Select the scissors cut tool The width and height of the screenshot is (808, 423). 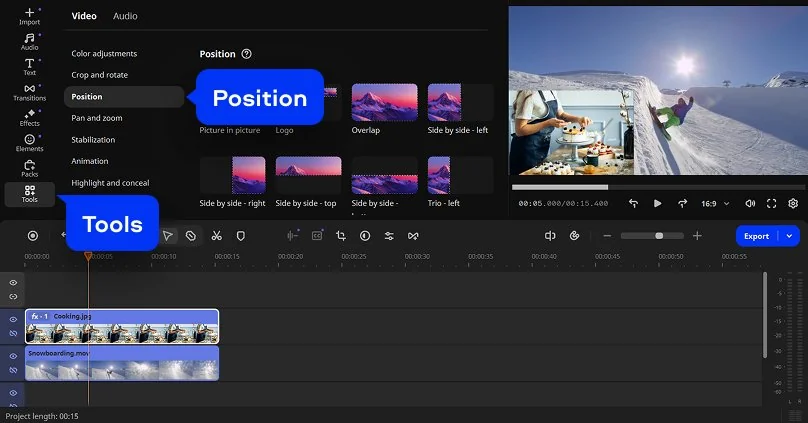pyautogui.click(x=216, y=236)
